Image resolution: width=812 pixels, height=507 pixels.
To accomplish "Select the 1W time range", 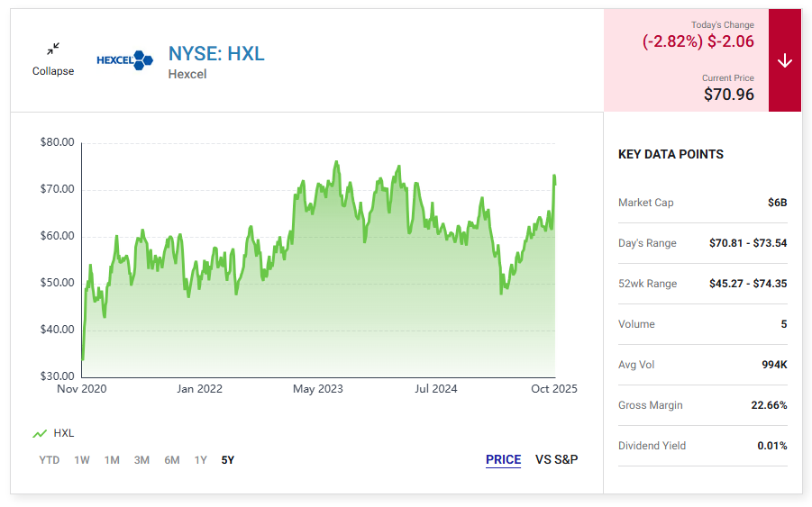I will [82, 460].
